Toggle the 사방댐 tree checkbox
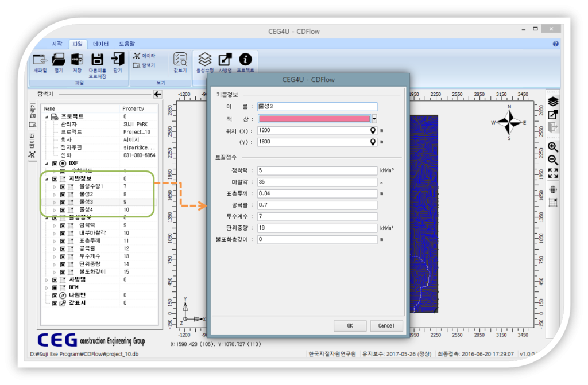The width and height of the screenshot is (588, 385). [x=55, y=279]
